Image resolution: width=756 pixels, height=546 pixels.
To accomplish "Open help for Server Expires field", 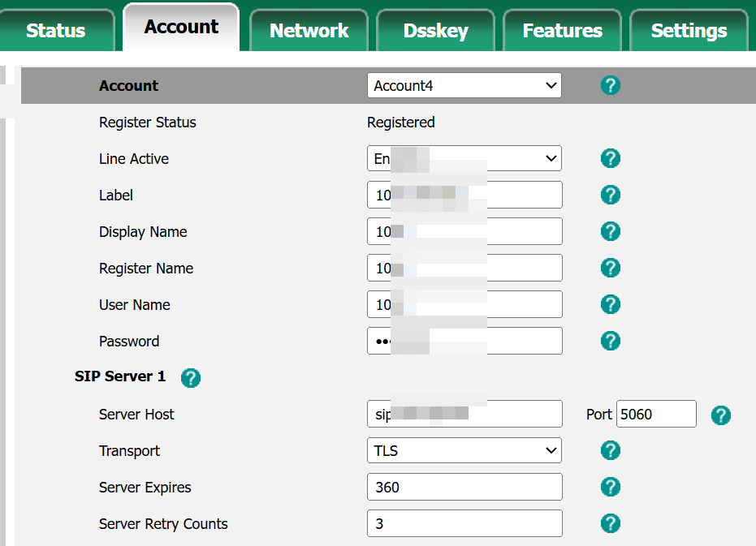I will click(x=610, y=487).
